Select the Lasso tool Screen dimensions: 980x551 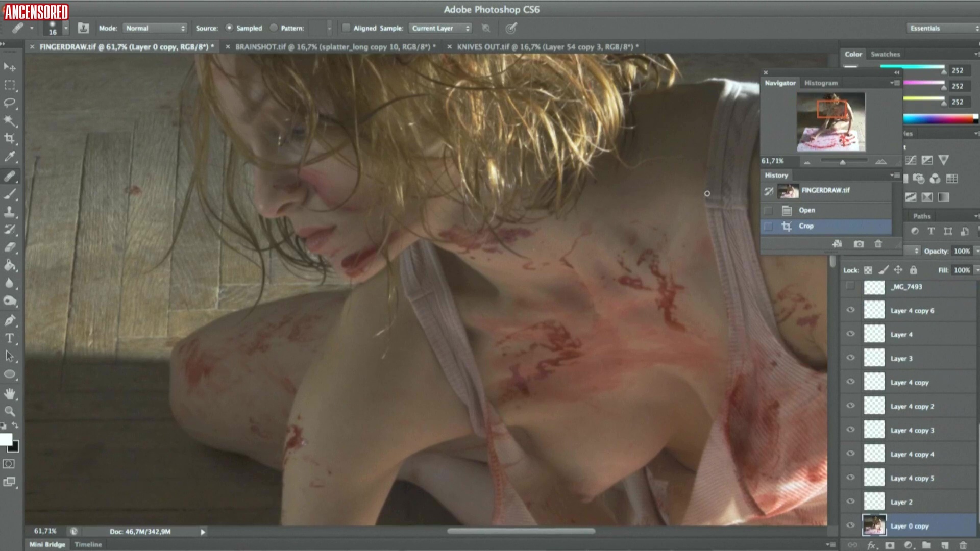click(9, 103)
